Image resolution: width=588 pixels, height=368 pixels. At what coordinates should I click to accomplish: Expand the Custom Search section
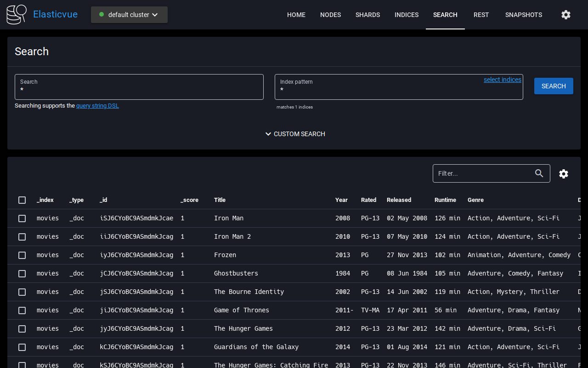(x=295, y=134)
